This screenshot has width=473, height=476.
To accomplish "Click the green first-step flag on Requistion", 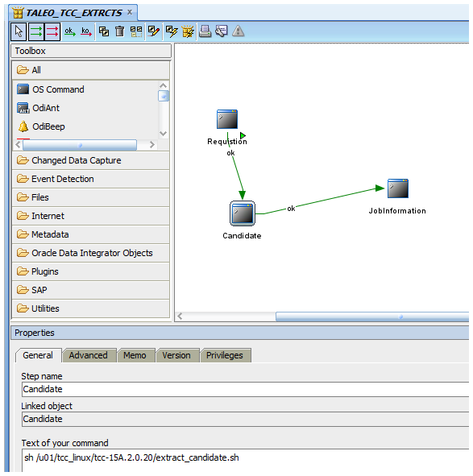I will click(243, 135).
